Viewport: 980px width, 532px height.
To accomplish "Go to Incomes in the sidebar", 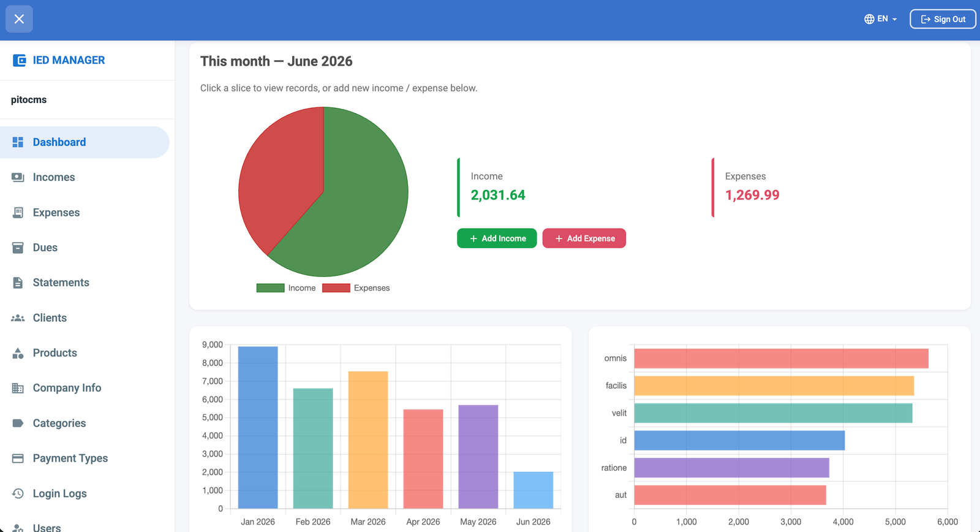I will 85,177.
